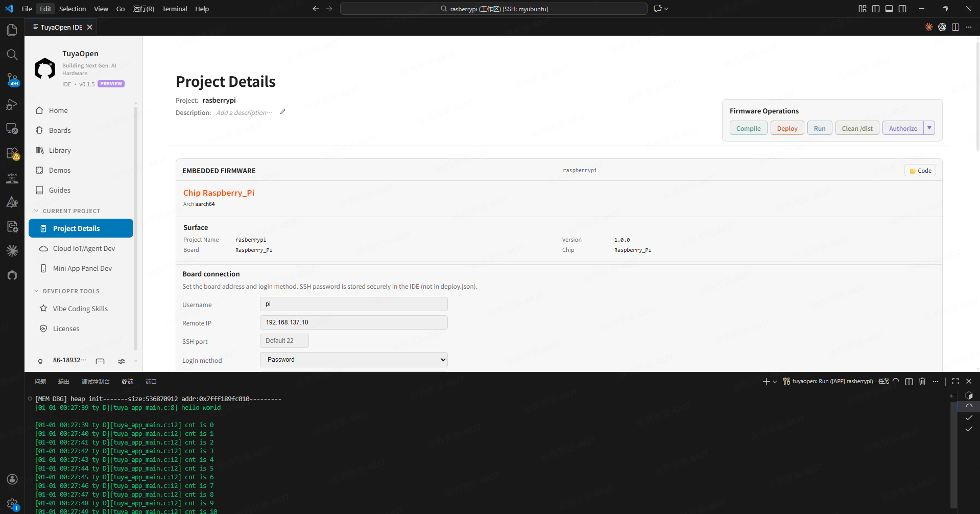
Task: Go forward with the right arrow
Action: (x=329, y=9)
